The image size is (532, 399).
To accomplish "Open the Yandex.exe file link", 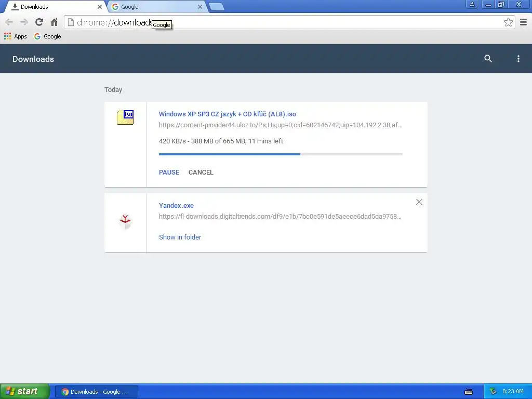I will coord(176,206).
